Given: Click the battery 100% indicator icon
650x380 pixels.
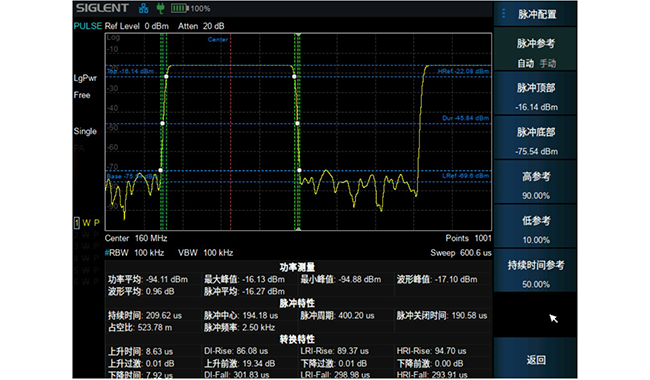Looking at the screenshot, I should click(191, 8).
